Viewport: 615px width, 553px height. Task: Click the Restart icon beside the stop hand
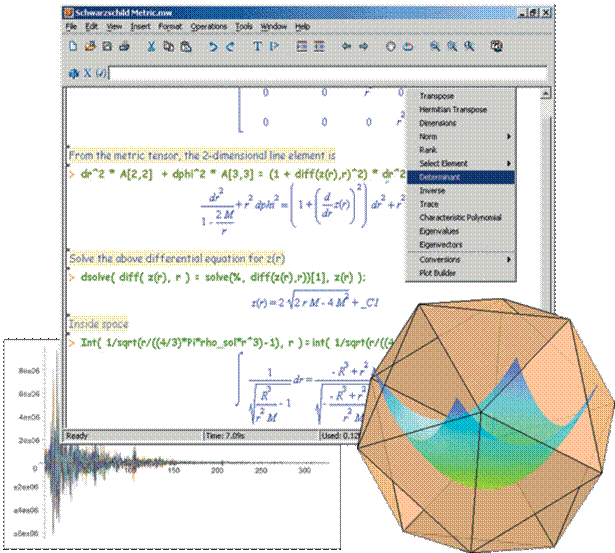pyautogui.click(x=408, y=46)
